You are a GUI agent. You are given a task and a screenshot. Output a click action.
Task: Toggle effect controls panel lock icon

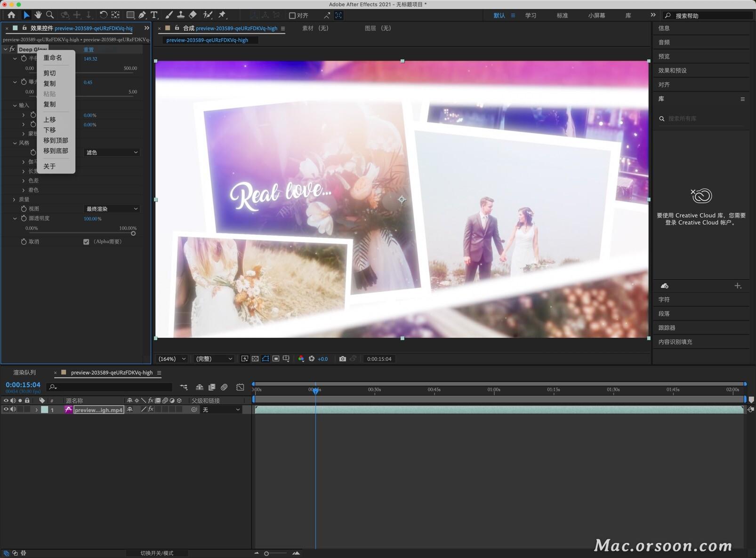click(24, 28)
